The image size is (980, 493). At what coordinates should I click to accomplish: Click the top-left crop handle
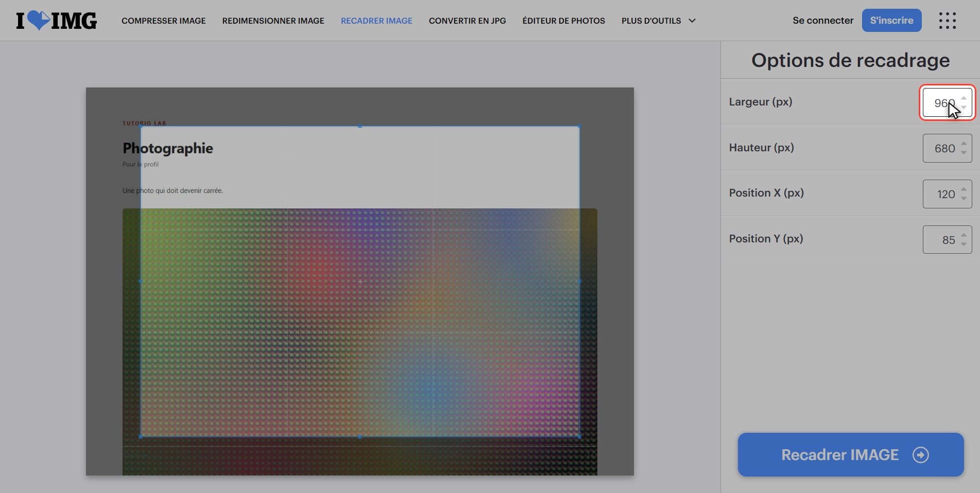tap(141, 126)
